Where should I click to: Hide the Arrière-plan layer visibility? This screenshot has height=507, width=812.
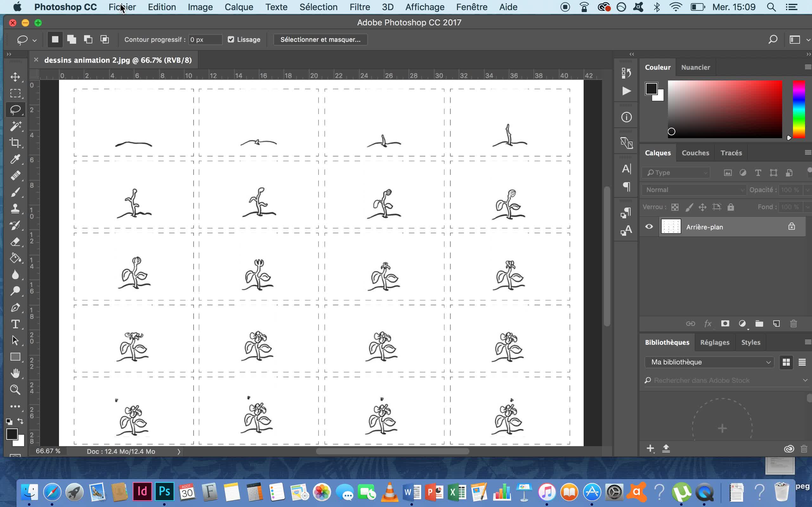point(649,227)
